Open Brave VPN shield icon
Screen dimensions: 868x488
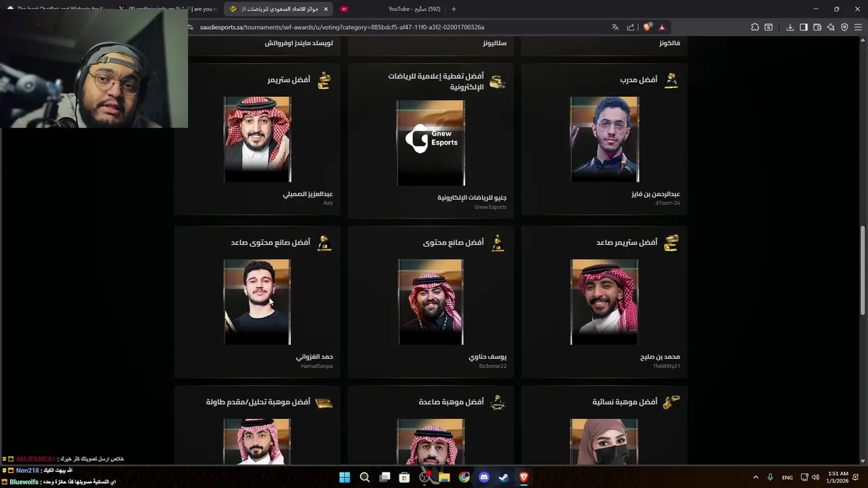[844, 27]
